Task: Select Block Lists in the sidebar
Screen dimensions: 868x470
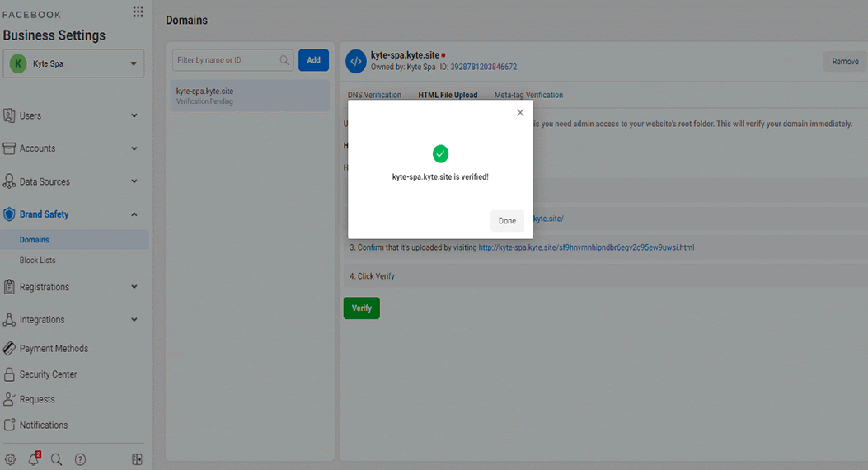Action: coord(38,261)
